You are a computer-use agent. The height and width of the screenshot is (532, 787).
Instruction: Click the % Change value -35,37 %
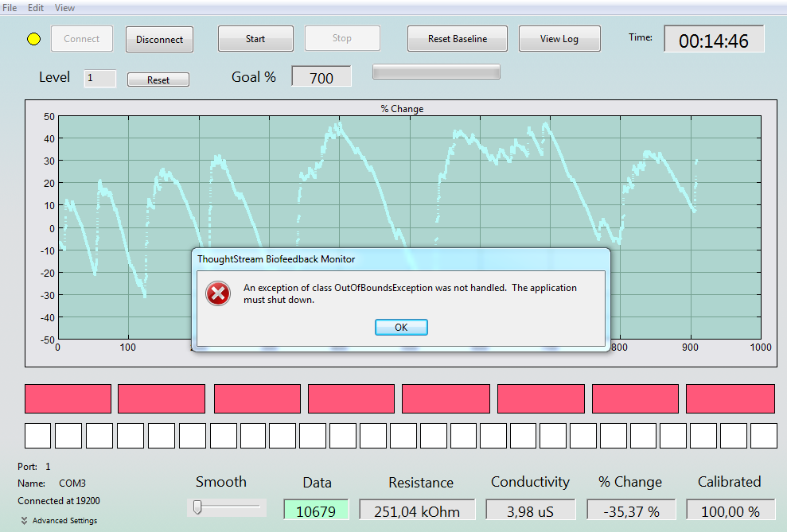(x=631, y=511)
